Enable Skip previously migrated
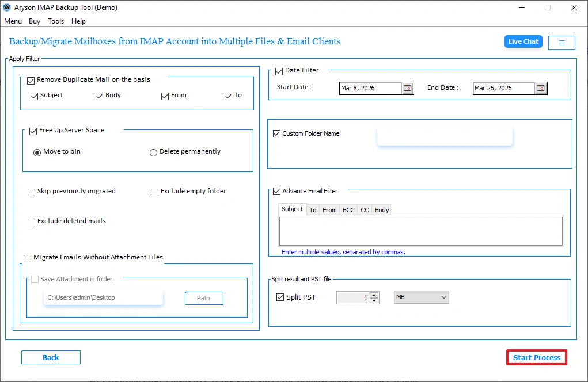The height and width of the screenshot is (382, 588). point(32,191)
